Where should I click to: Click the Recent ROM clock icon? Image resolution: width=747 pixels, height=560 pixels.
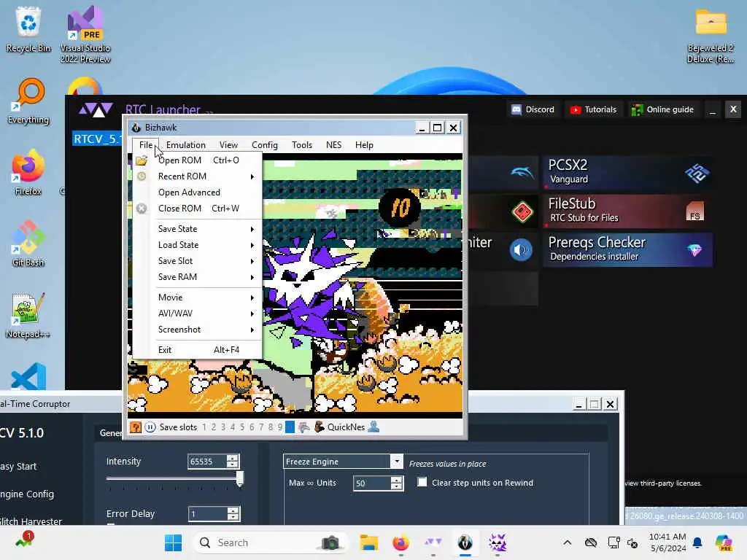coord(142,176)
